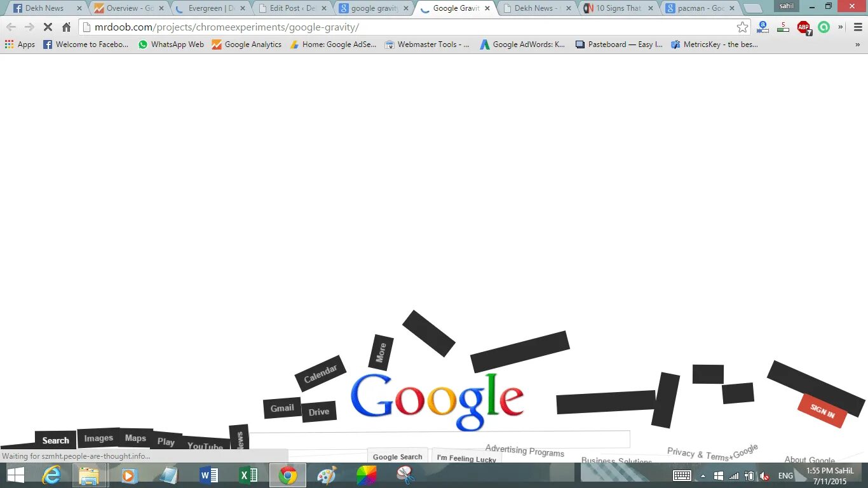Image resolution: width=868 pixels, height=488 pixels.
Task: Open the ENG input language selector
Action: [785, 475]
